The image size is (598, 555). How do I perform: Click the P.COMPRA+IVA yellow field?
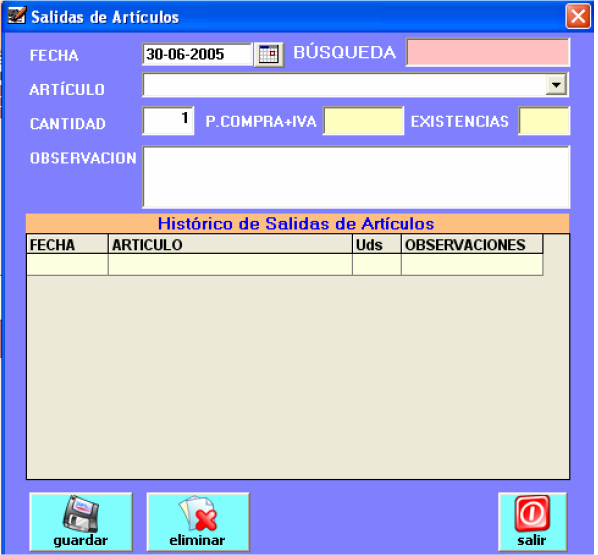pyautogui.click(x=363, y=121)
